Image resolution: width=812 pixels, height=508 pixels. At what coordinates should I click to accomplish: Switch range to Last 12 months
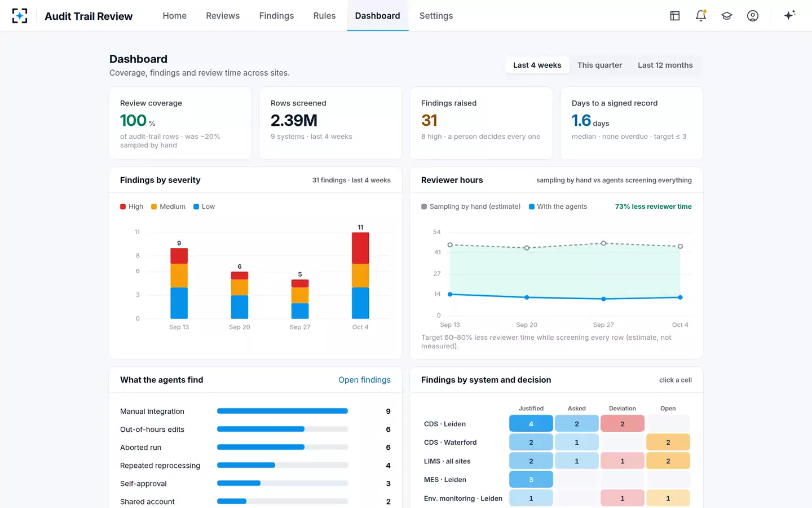point(665,65)
